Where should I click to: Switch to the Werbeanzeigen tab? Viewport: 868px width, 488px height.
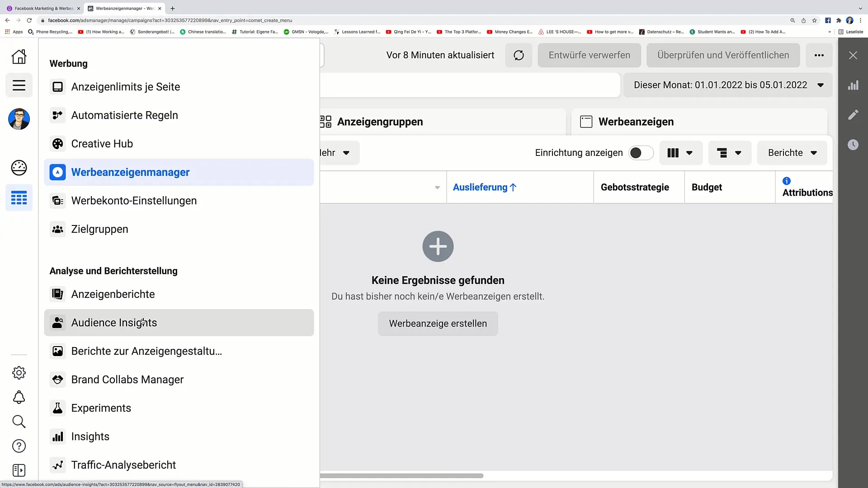pos(699,122)
